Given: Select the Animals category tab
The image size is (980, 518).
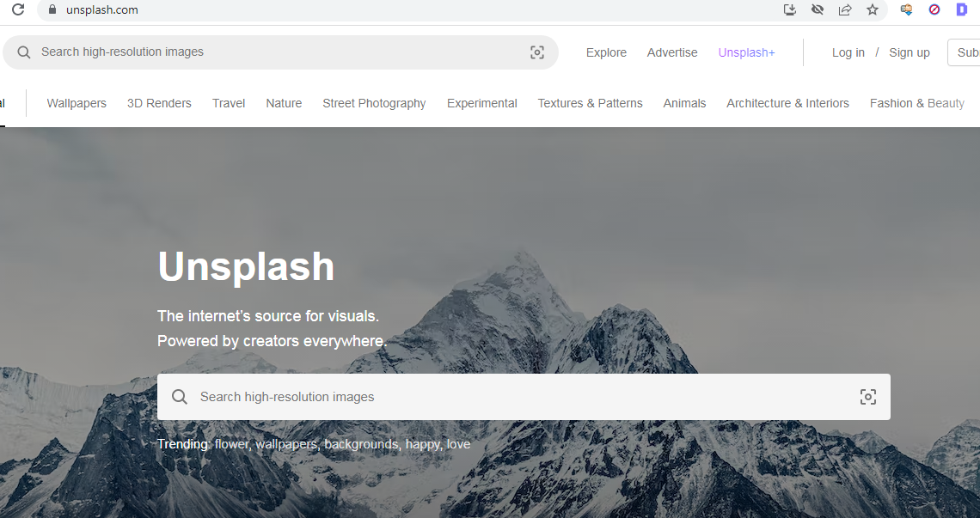Looking at the screenshot, I should coord(684,103).
